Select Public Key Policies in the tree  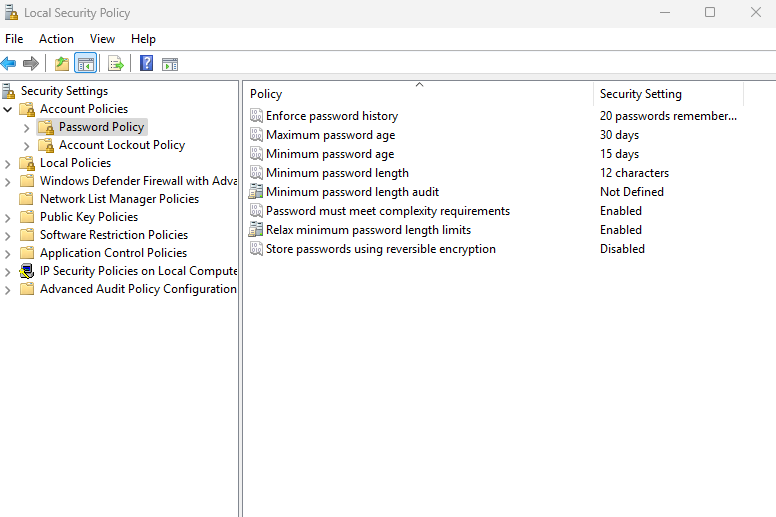89,217
